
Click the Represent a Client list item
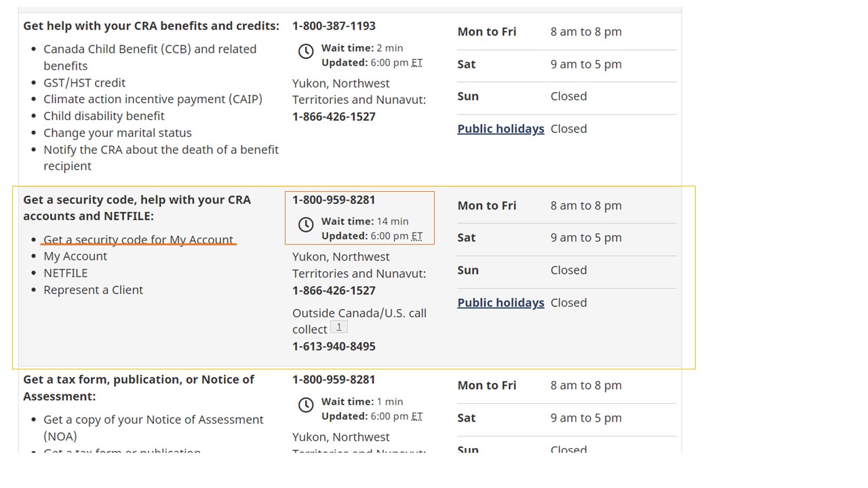point(94,290)
